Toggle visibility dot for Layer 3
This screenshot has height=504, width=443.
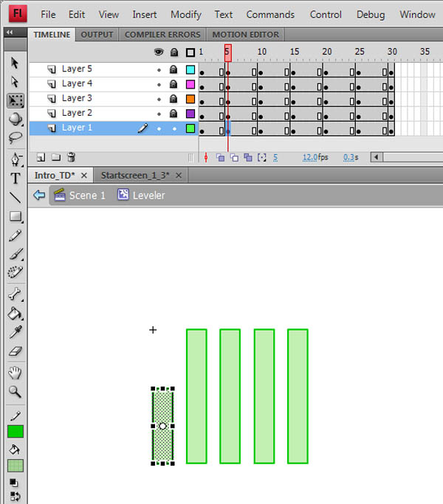click(159, 100)
